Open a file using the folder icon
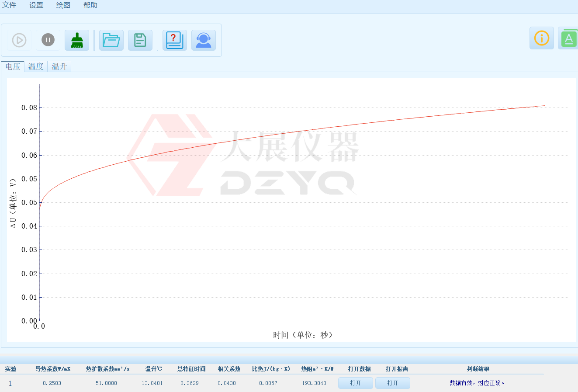Image resolution: width=578 pixels, height=392 pixels. (111, 39)
